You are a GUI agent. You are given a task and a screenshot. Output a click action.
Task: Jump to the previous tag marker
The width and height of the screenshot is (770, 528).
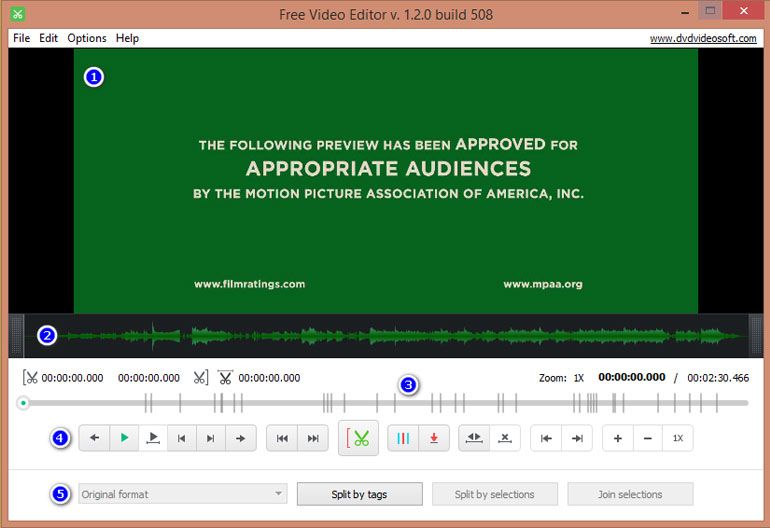coord(283,438)
